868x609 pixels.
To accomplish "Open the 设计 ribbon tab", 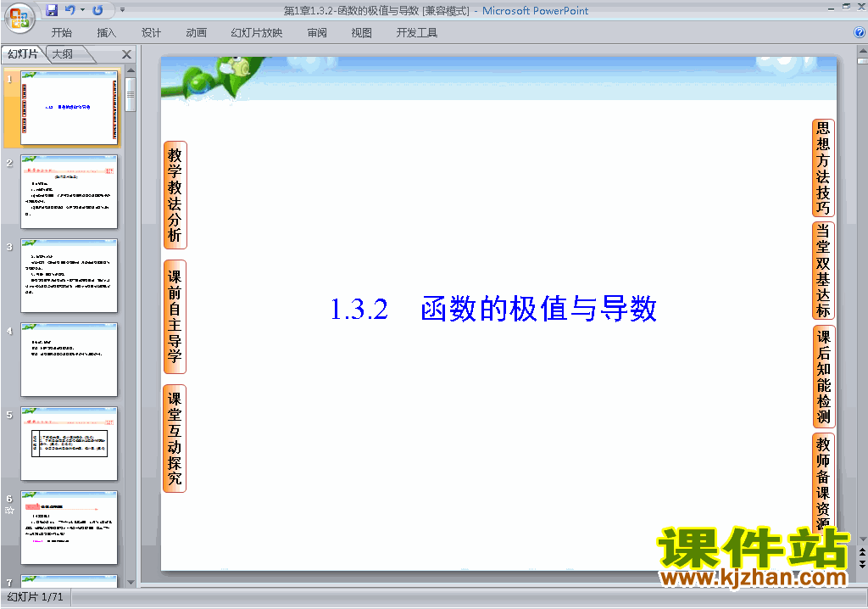I will click(x=151, y=33).
